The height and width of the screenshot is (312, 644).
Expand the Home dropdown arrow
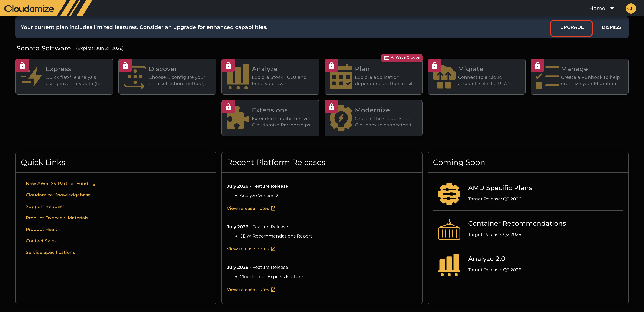612,9
